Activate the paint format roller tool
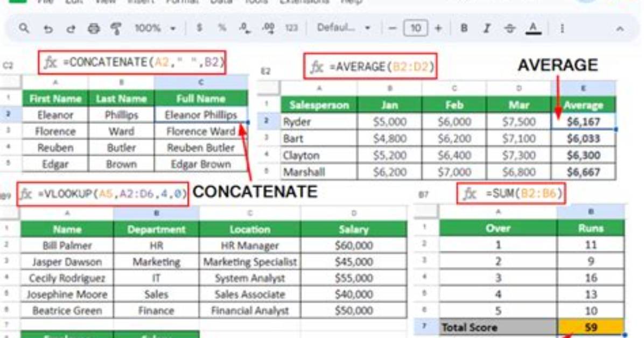Viewport: 644px width, 338px height. coord(116,29)
